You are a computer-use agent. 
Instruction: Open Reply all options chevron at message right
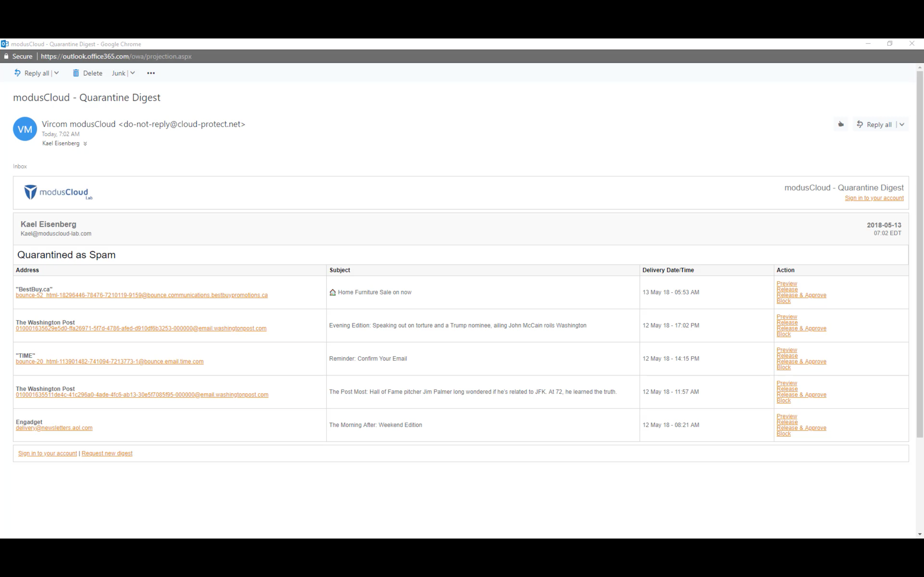tap(902, 124)
